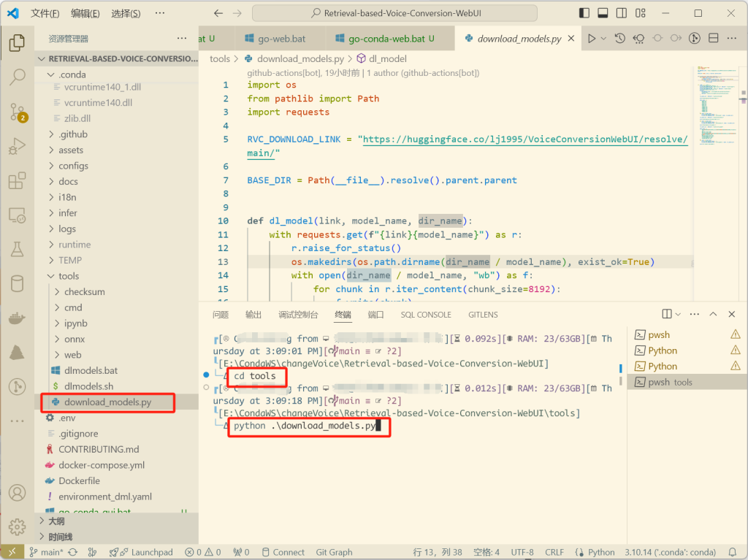Collapse the .conda folder
The width and height of the screenshot is (748, 560).
[x=51, y=74]
